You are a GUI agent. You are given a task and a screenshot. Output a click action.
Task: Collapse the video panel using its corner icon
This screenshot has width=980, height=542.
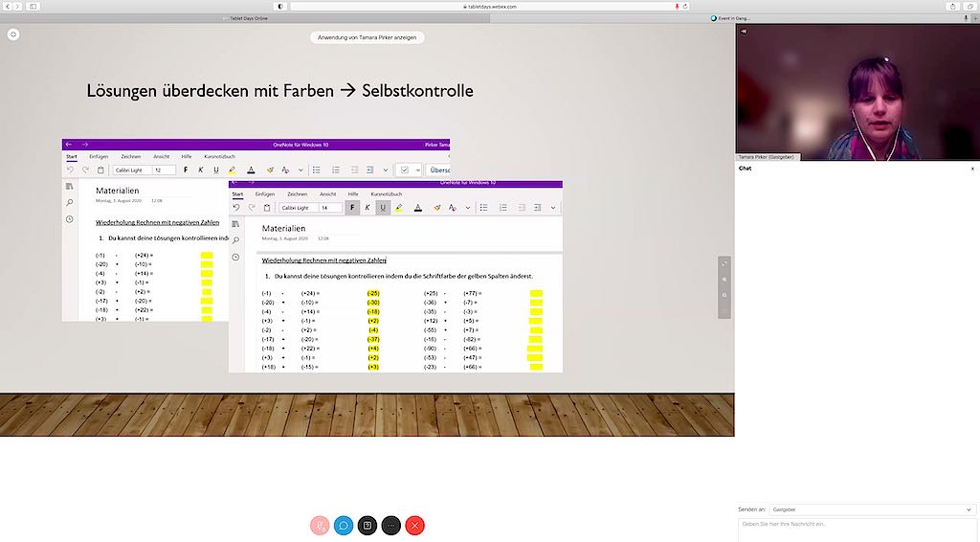744,31
